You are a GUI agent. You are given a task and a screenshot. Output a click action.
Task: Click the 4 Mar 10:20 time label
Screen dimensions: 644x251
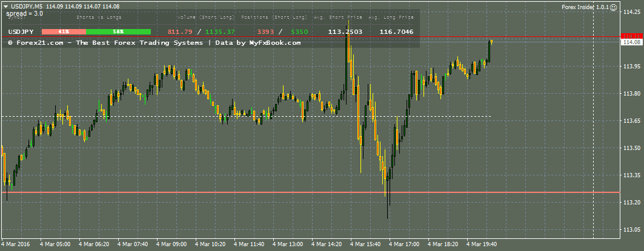[x=210, y=244]
